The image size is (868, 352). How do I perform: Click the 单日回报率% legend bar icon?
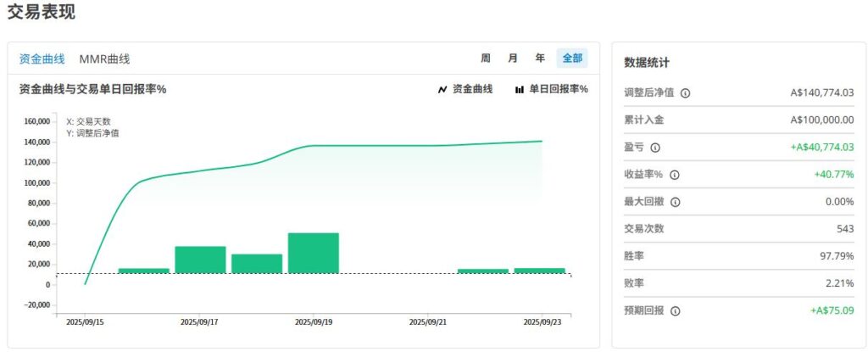[519, 89]
